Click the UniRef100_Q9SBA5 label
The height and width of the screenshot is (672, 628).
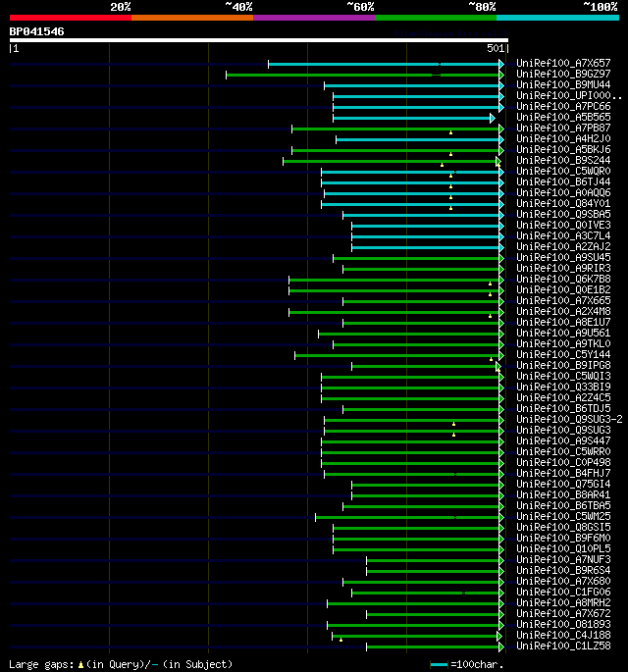point(563,214)
